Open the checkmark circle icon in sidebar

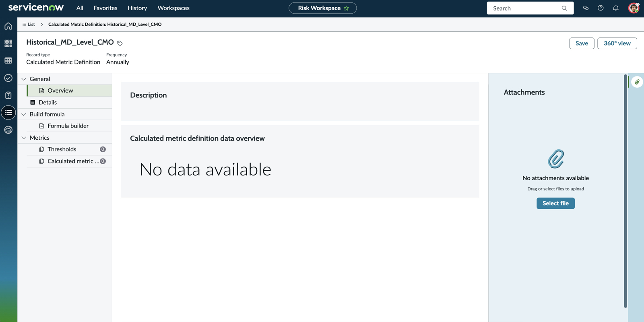coord(8,78)
